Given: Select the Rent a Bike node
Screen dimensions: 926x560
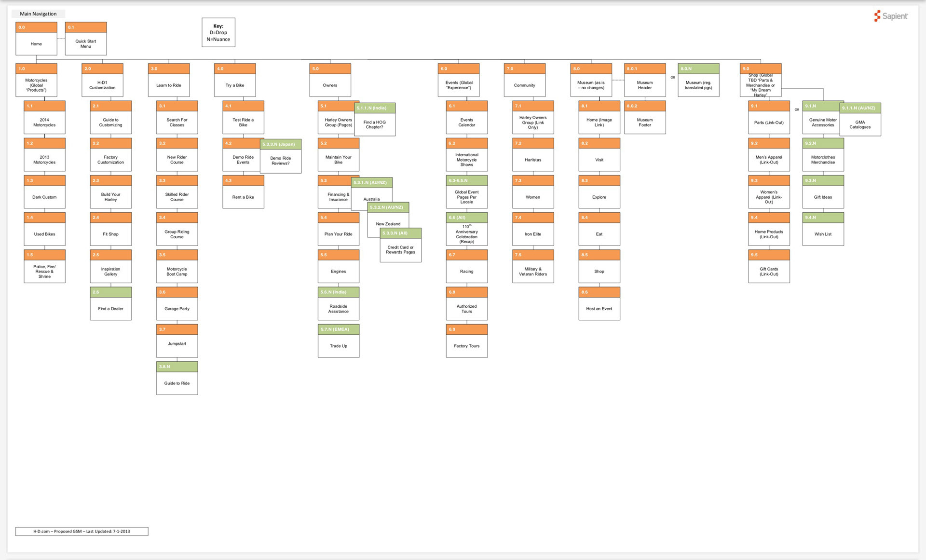Looking at the screenshot, I should [243, 192].
